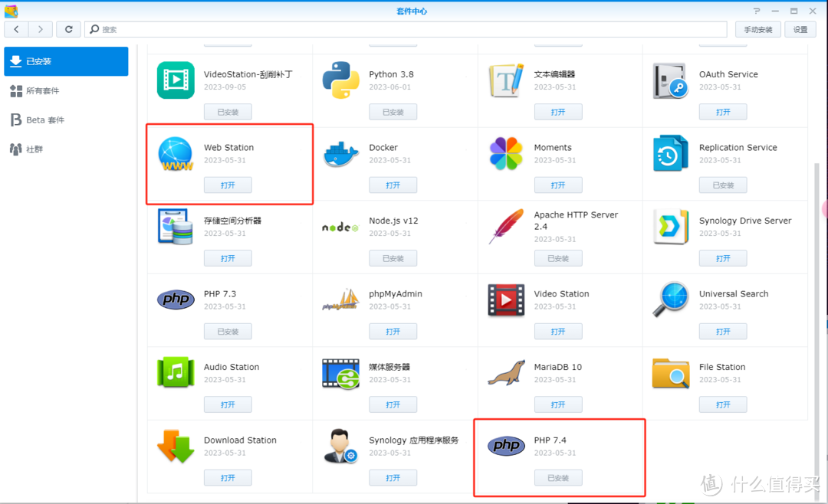Click the File Station folder icon

pos(671,372)
